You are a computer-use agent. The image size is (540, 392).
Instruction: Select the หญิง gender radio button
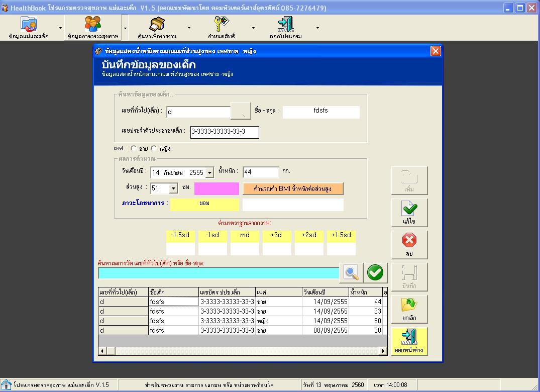click(154, 149)
